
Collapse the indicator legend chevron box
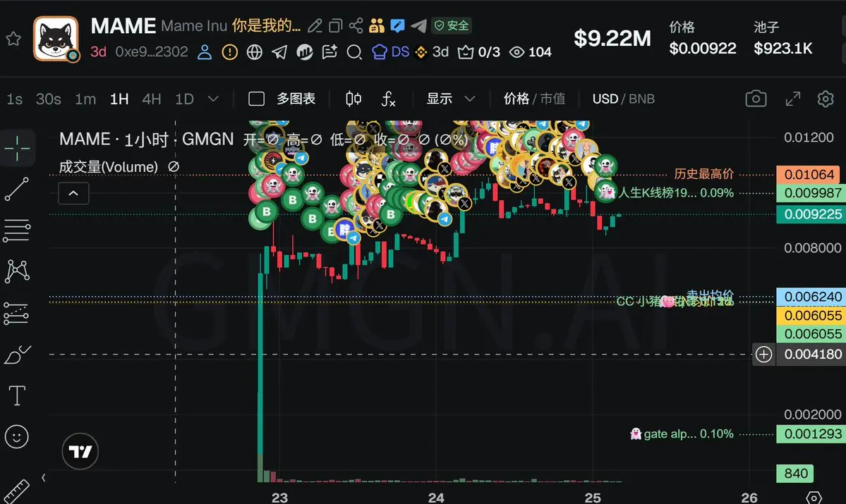coord(73,194)
